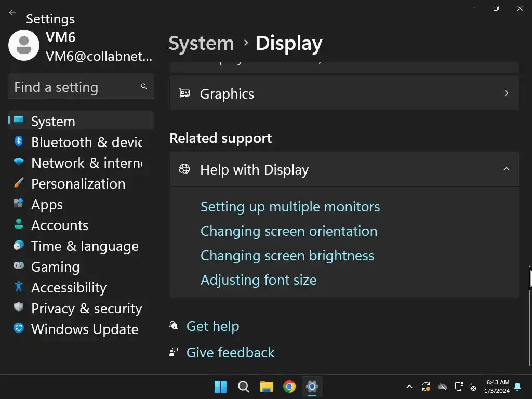
Task: Select the Accounts person icon
Action: [19, 225]
